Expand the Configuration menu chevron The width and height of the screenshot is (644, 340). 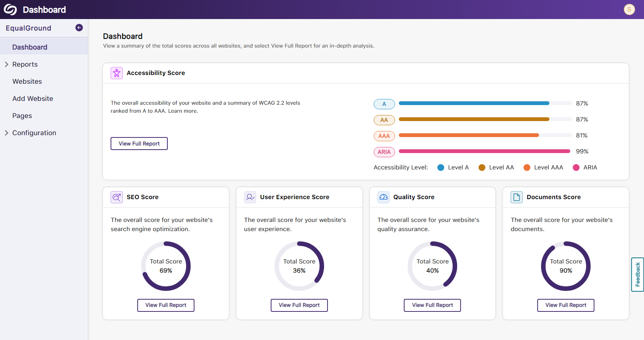6,133
